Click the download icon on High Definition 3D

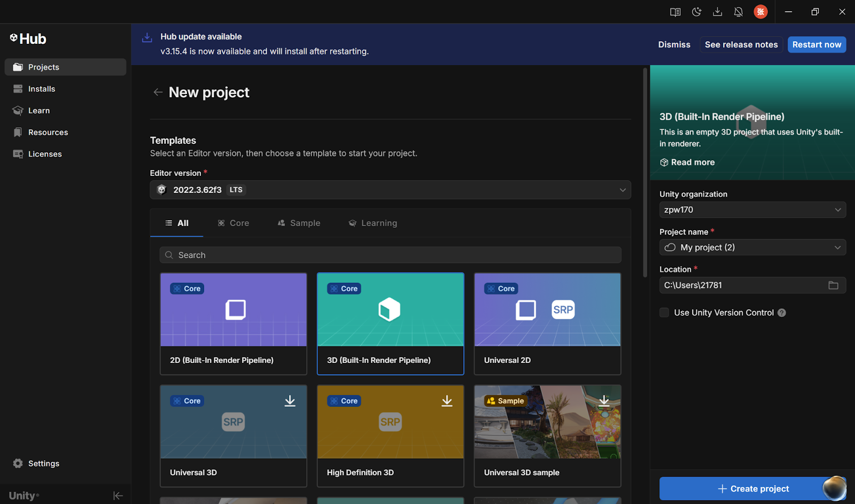coord(447,401)
